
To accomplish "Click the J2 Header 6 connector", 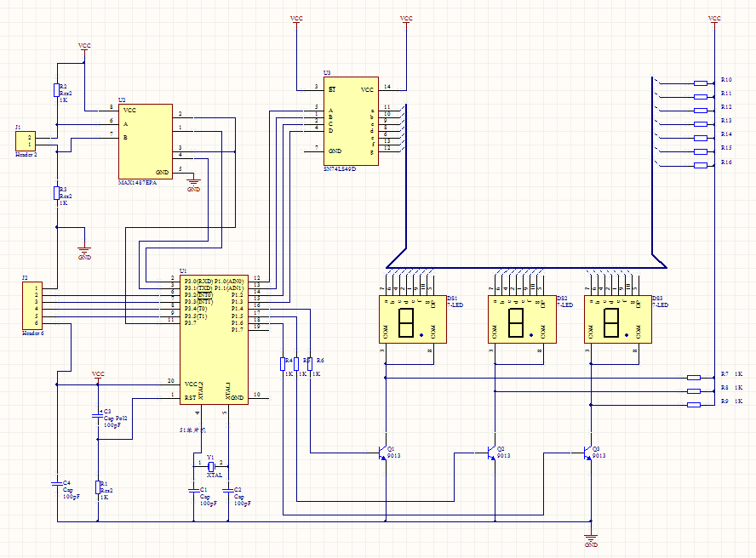I will [x=32, y=305].
